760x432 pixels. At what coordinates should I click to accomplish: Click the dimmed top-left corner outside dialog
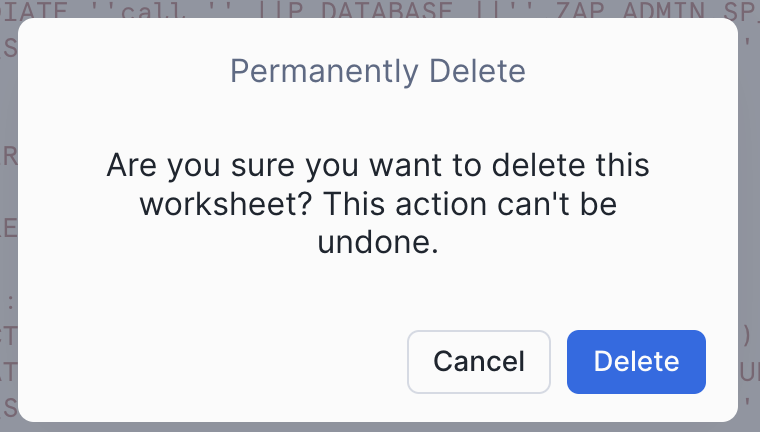tap(6, 6)
